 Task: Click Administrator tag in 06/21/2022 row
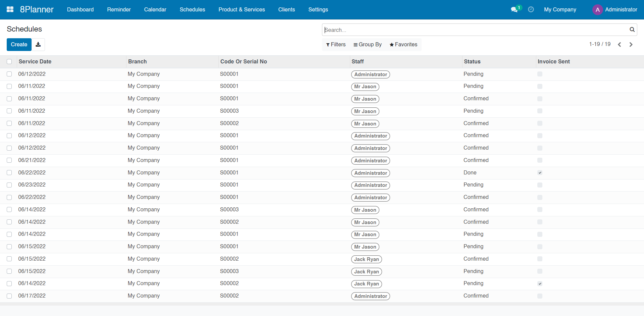tap(371, 161)
